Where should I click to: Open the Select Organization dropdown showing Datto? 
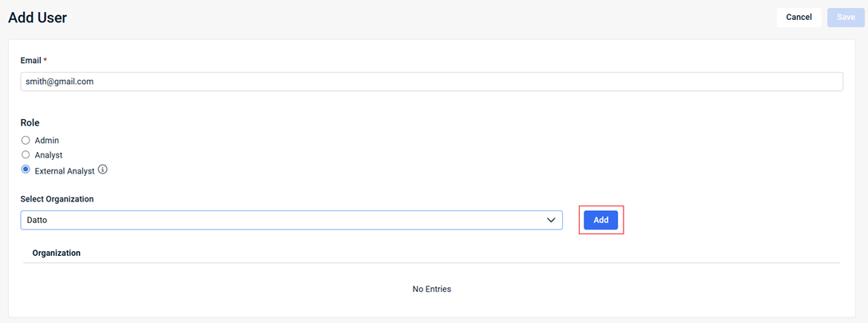tap(279, 220)
